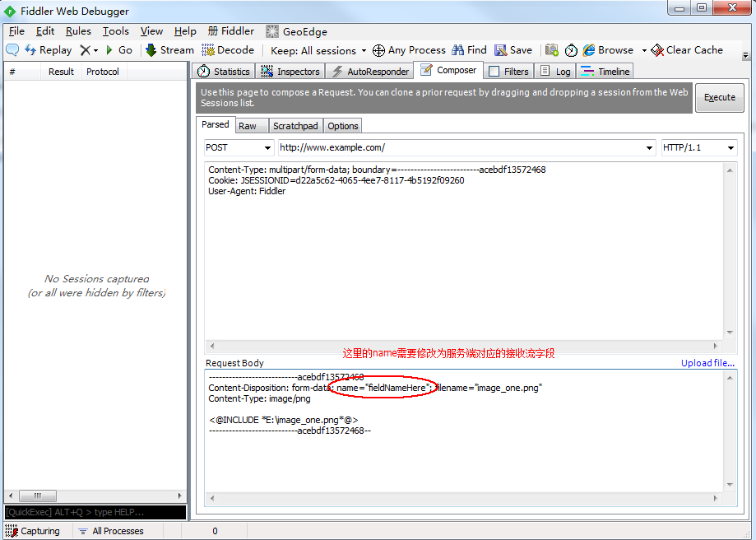Click the camera screenshot icon

click(551, 50)
